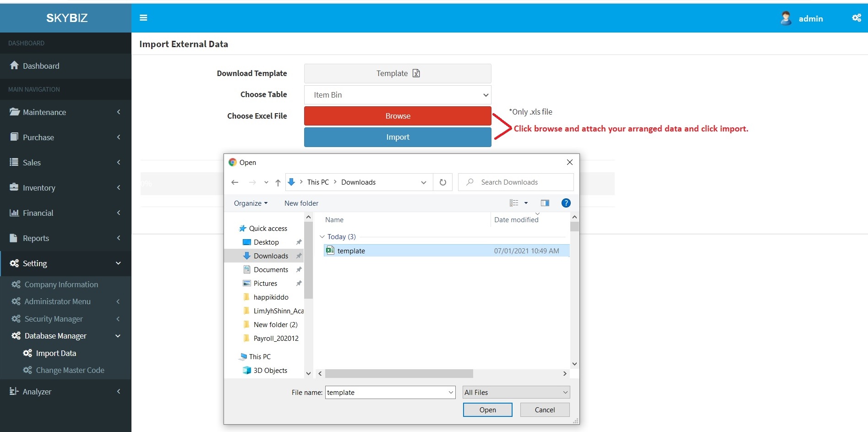Click the horizontal scrollbar in file list
The width and height of the screenshot is (868, 432).
tap(399, 374)
